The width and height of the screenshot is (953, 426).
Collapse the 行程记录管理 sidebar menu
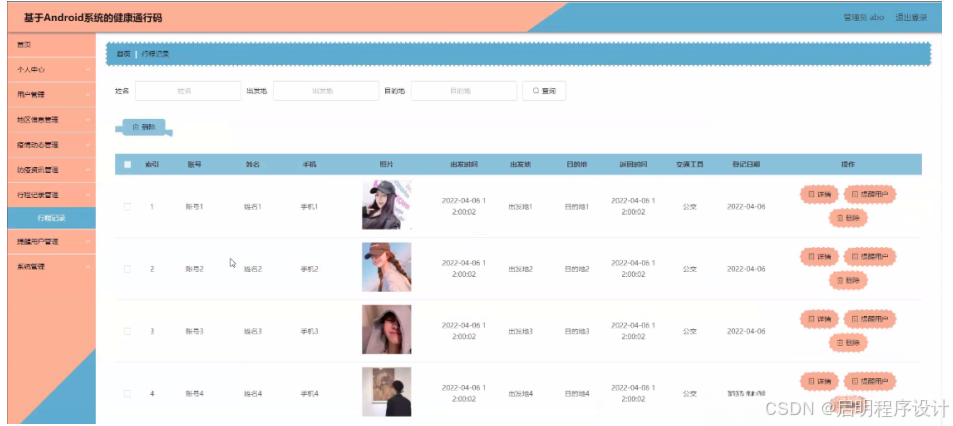point(52,195)
